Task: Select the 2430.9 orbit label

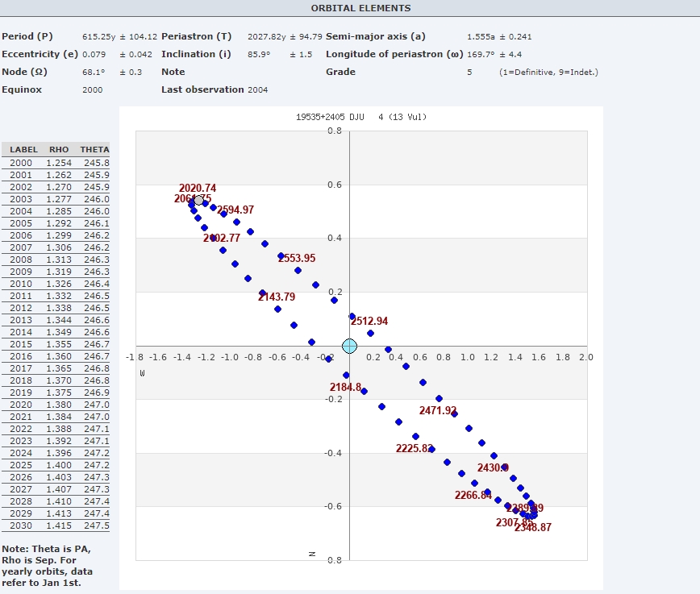Action: [x=493, y=467]
